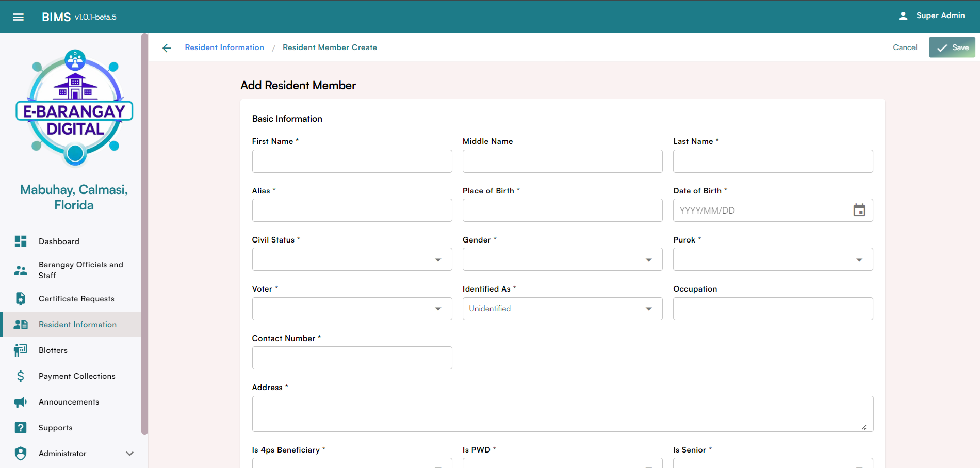Image resolution: width=980 pixels, height=468 pixels.
Task: Click inside the Address text area
Action: 562,414
